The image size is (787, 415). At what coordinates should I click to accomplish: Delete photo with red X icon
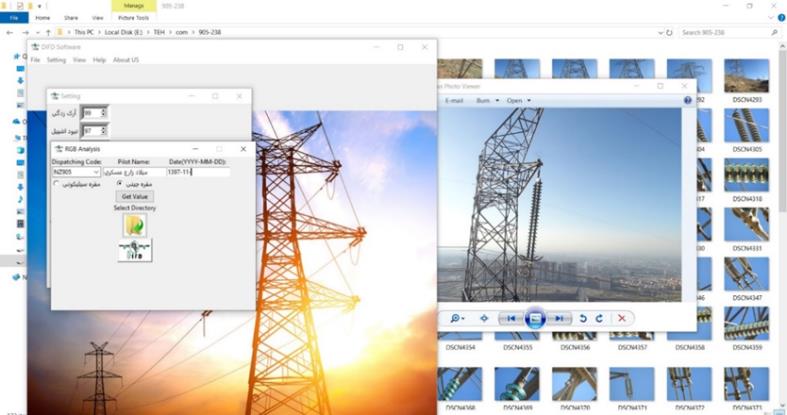tap(622, 318)
